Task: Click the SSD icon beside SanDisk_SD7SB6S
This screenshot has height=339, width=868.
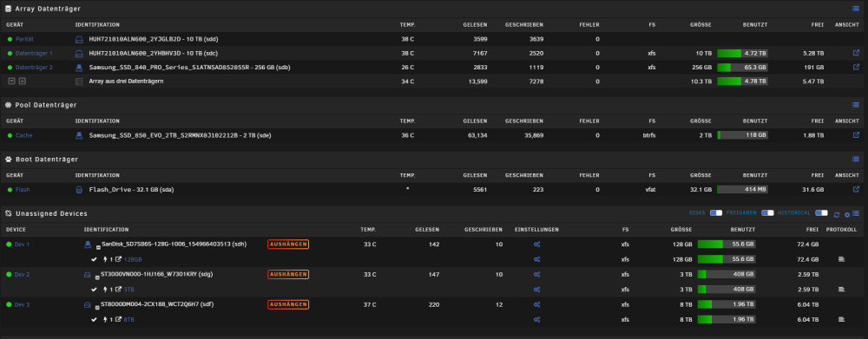Action: [x=88, y=244]
